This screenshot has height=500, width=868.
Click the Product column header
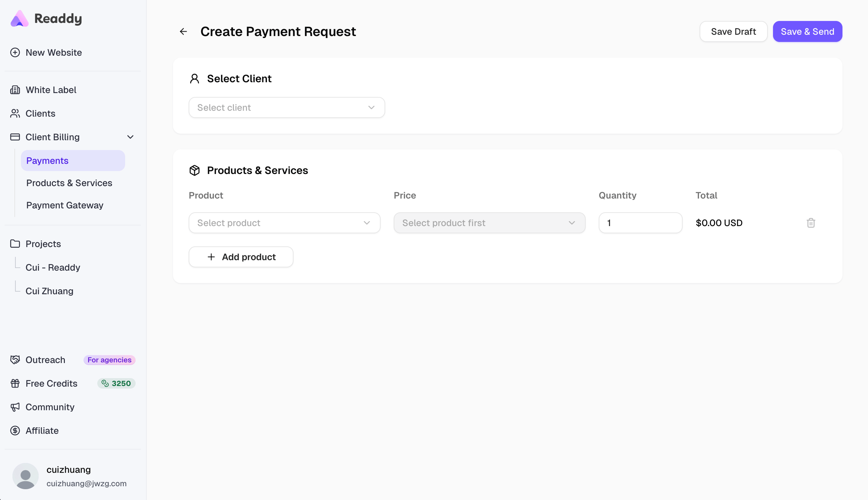[x=206, y=195]
